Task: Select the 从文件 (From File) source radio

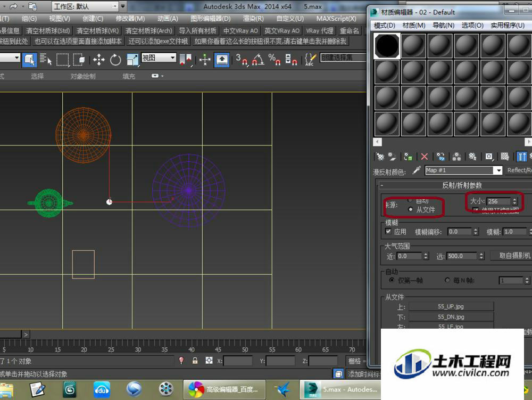Action: tap(411, 209)
